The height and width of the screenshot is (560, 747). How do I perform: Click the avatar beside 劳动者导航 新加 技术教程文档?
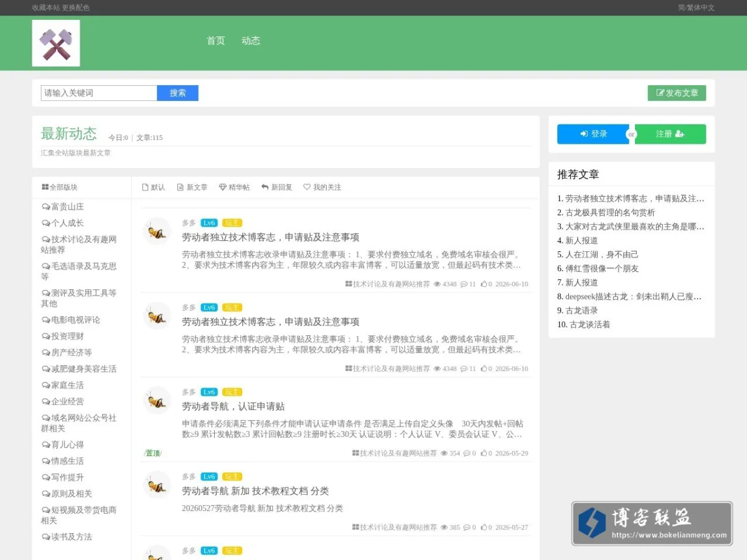click(x=157, y=485)
